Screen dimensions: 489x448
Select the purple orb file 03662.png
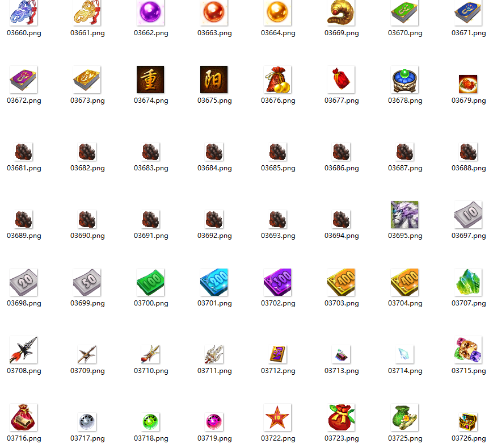[x=150, y=12]
